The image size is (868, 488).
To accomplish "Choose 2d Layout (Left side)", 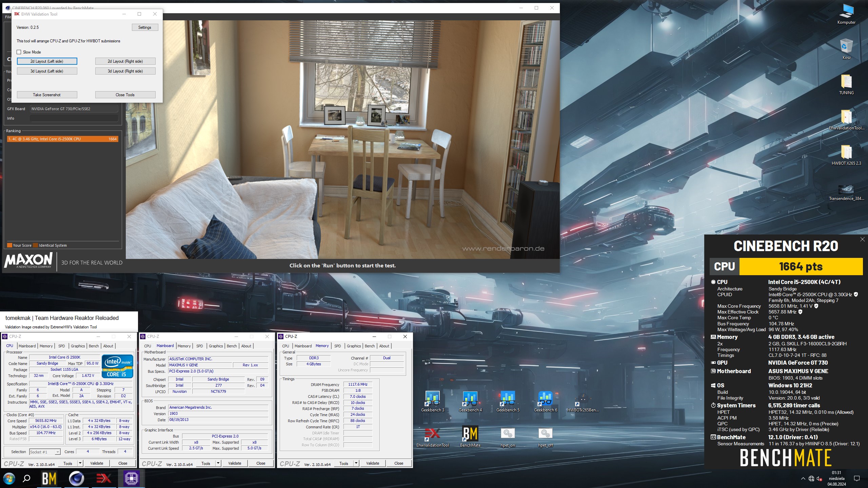I will (x=47, y=61).
